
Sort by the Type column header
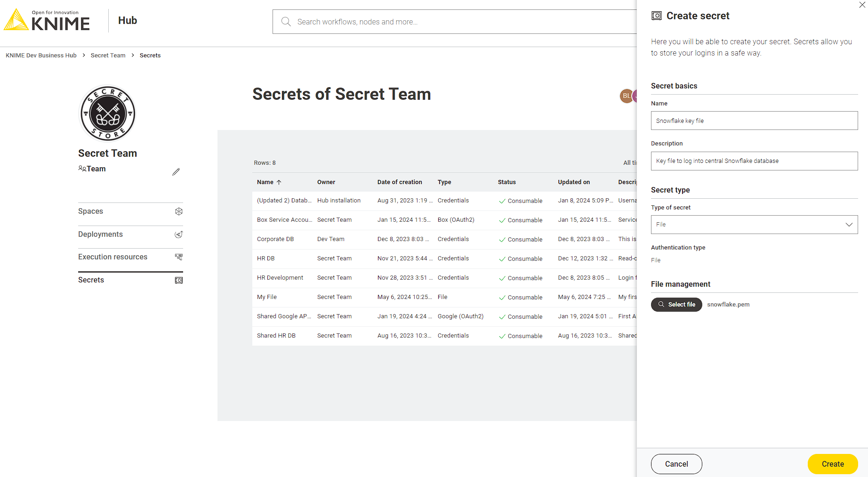444,182
